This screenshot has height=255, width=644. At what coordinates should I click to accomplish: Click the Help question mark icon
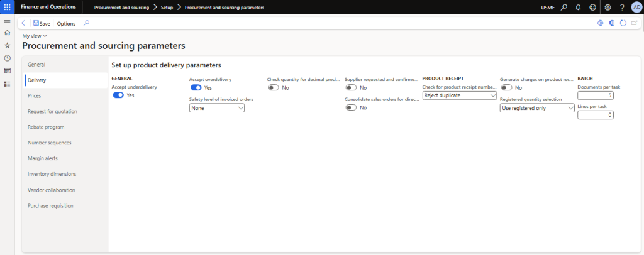622,7
